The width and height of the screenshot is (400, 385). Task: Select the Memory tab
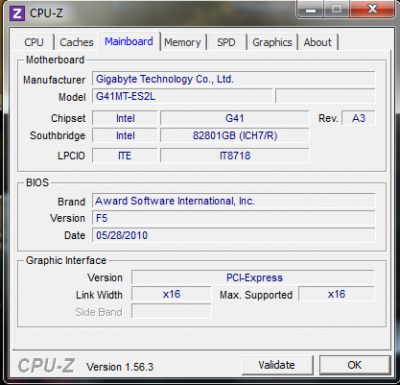(x=182, y=42)
